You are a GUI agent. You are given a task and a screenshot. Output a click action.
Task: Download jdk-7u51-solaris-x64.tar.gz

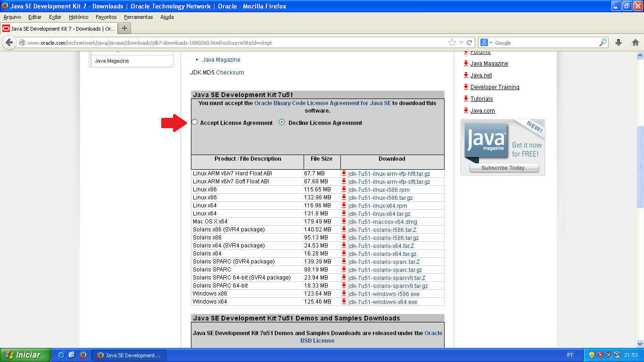382,254
